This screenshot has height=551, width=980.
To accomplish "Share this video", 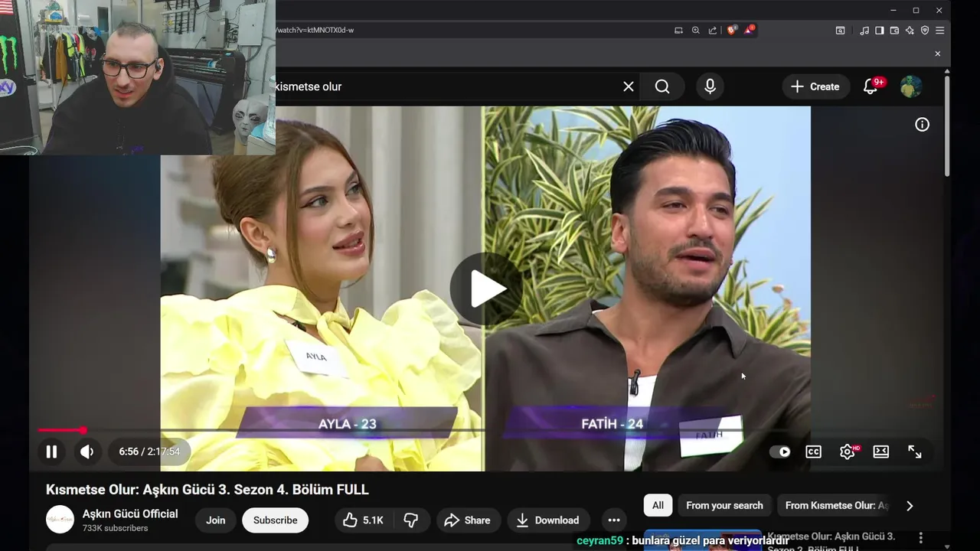I will point(467,520).
